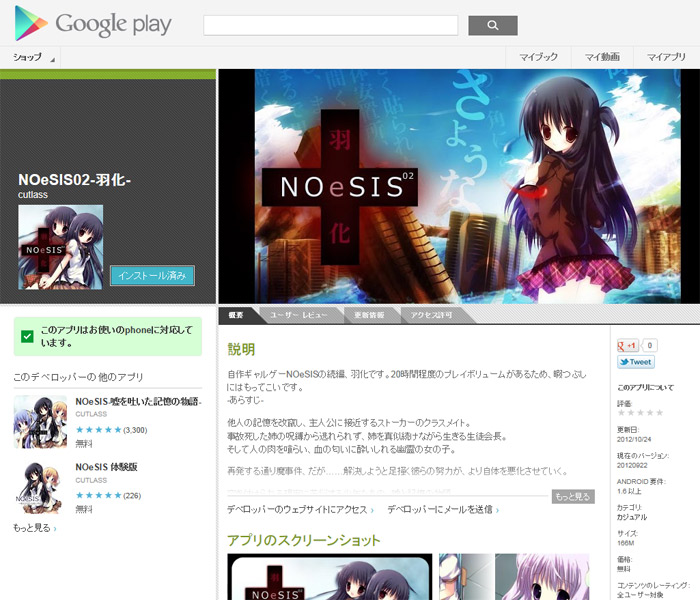The height and width of the screenshot is (600, 700).
Task: Open the first app screenshot thumbnail
Action: [x=330, y=577]
